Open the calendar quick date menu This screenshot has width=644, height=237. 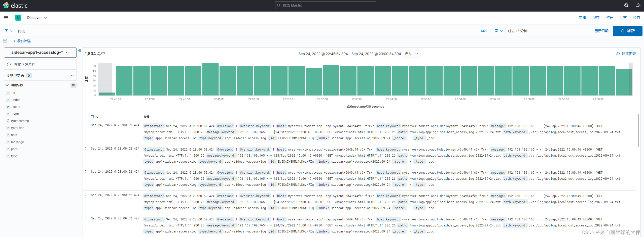click(x=499, y=31)
